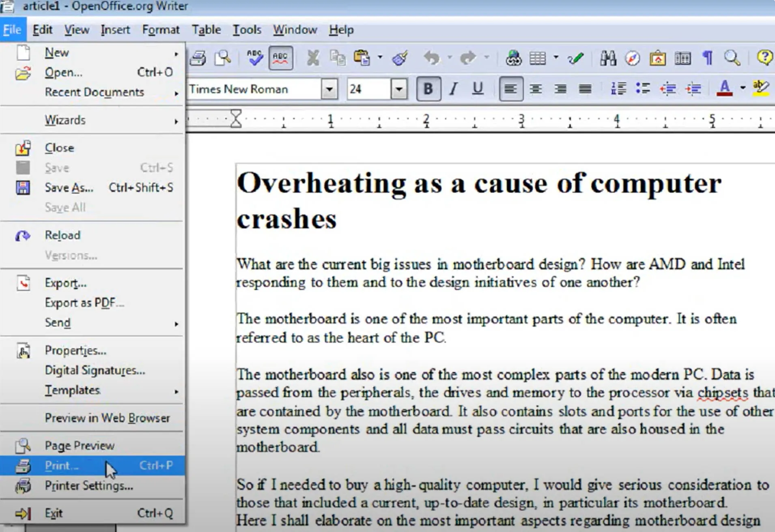This screenshot has height=532, width=775.
Task: Toggle numbered list formatting
Action: tap(618, 88)
